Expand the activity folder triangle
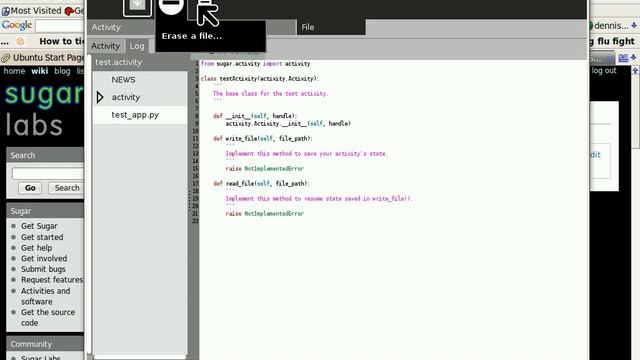Screen dimensions: 640x360 pyautogui.click(x=100, y=97)
